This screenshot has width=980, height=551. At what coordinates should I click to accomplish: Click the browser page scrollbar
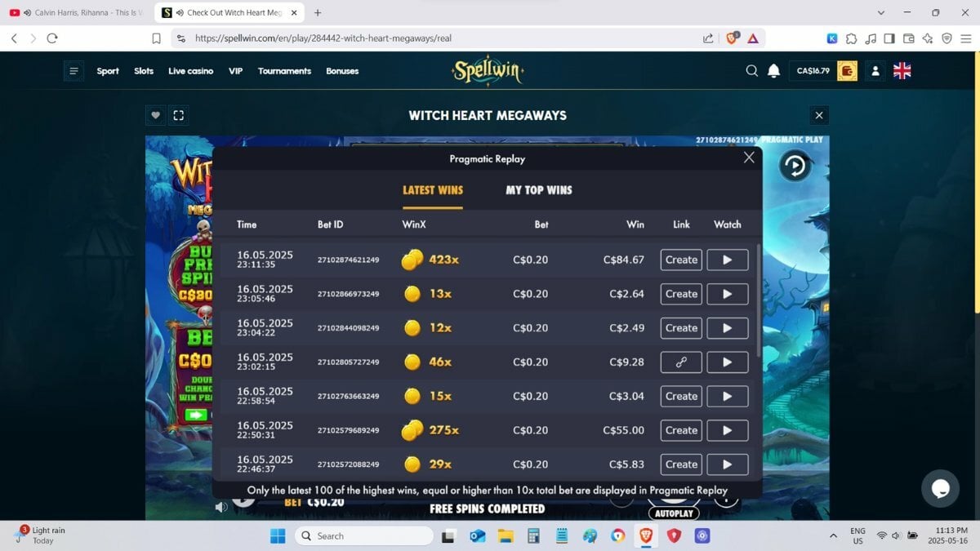tap(977, 184)
